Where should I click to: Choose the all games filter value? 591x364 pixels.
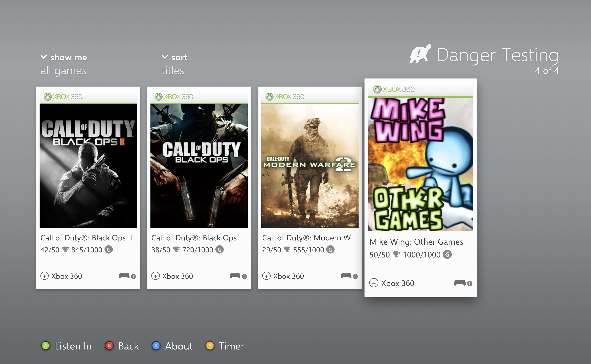click(63, 71)
